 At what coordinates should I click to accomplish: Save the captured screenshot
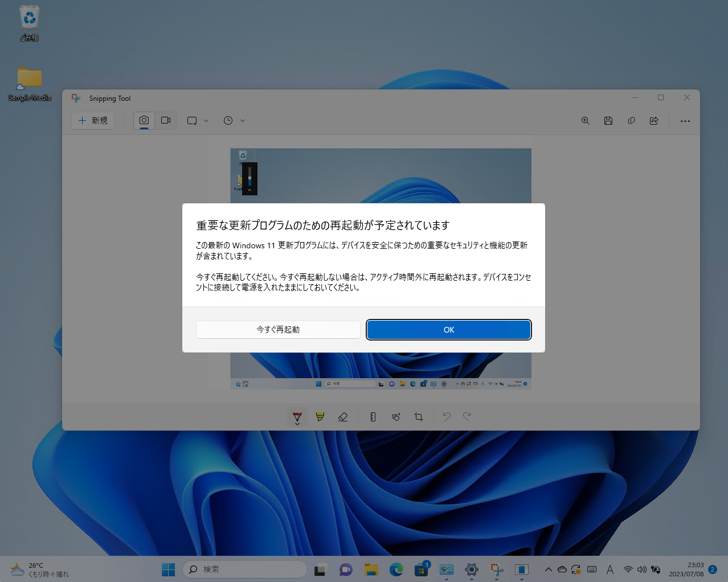click(608, 120)
